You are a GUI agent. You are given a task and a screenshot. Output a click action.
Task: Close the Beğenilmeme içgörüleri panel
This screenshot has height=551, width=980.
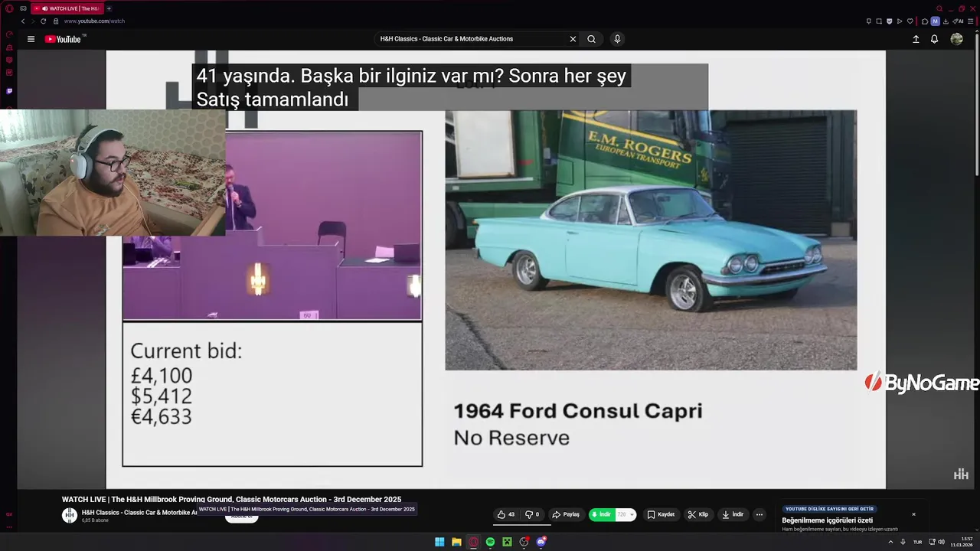pyautogui.click(x=913, y=514)
